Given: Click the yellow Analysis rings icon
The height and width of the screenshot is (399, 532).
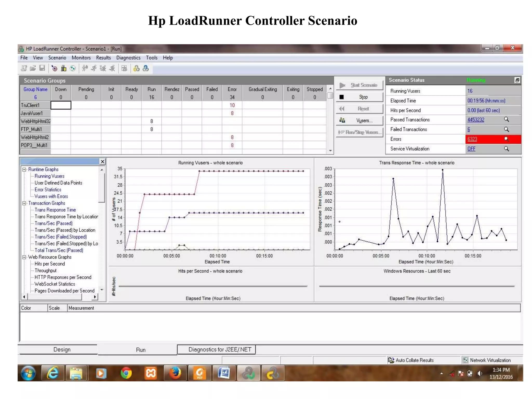Looking at the screenshot, I should [136, 68].
